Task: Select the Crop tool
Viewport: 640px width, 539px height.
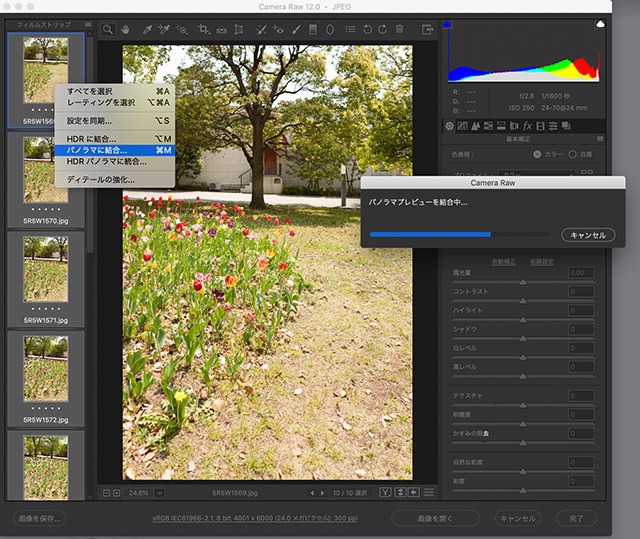Action: 204,29
